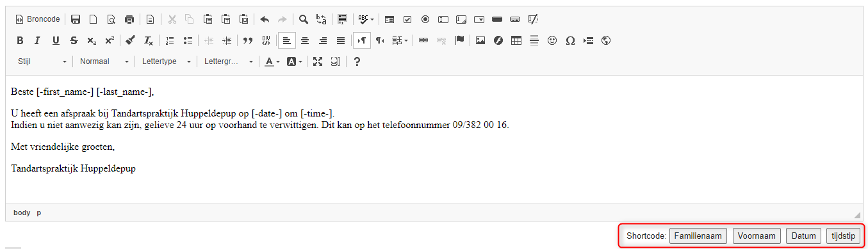
Task: Create a new blank page
Action: click(94, 19)
